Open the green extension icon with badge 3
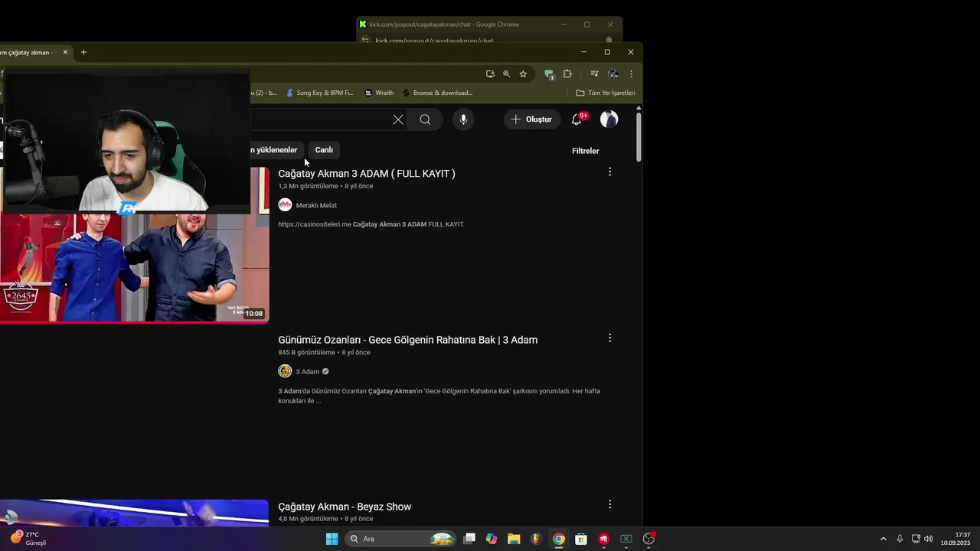 (549, 74)
